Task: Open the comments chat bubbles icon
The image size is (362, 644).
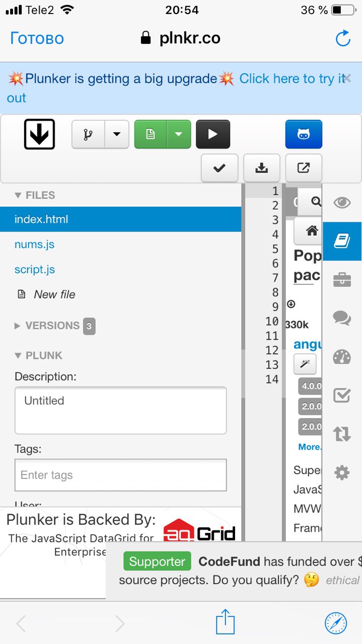Action: [x=342, y=318]
